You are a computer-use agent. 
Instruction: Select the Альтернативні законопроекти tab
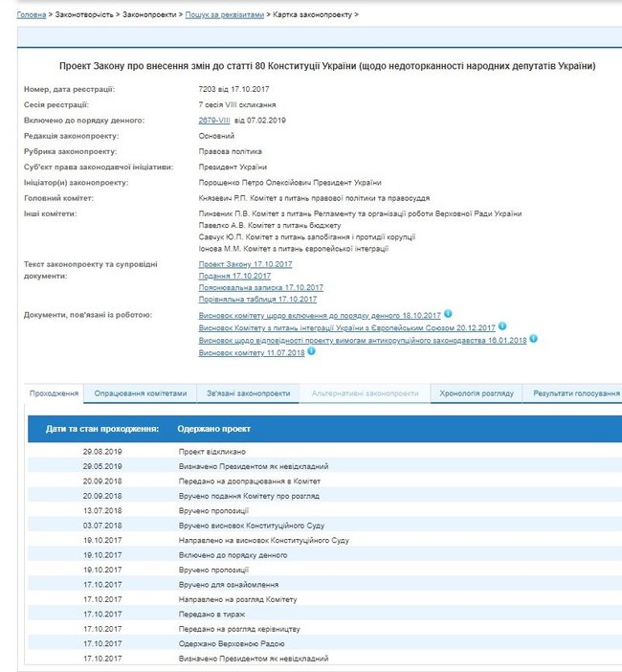click(x=365, y=393)
